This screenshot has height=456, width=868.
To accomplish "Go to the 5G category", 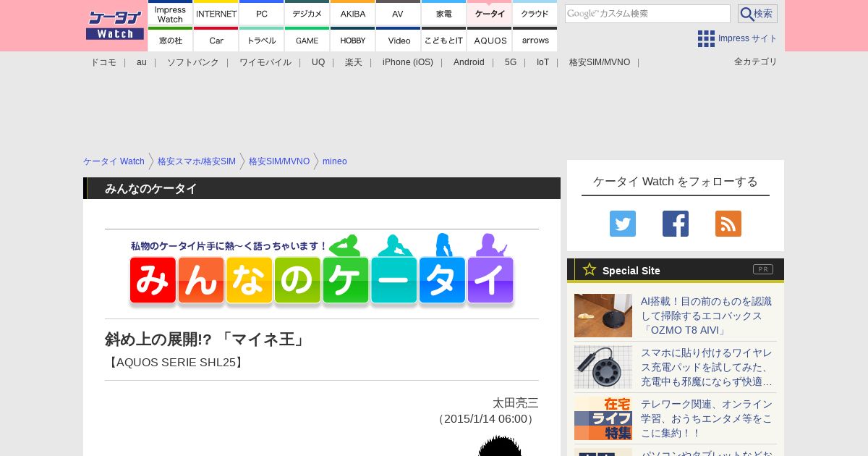I will (511, 62).
